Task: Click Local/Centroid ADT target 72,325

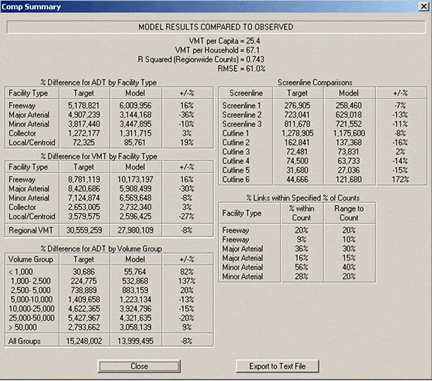Action: [84, 143]
